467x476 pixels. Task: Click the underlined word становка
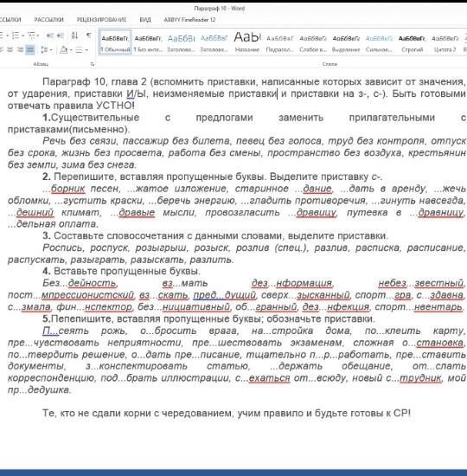[439, 343]
